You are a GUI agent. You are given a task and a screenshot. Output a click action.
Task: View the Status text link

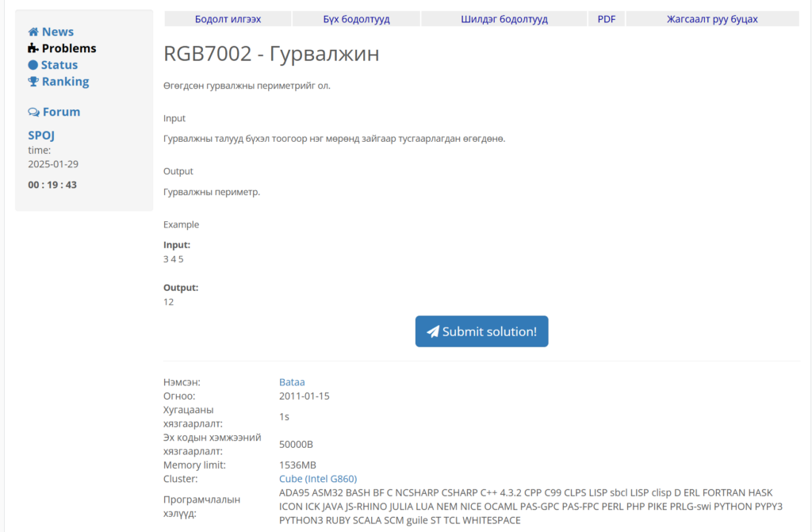pos(59,65)
